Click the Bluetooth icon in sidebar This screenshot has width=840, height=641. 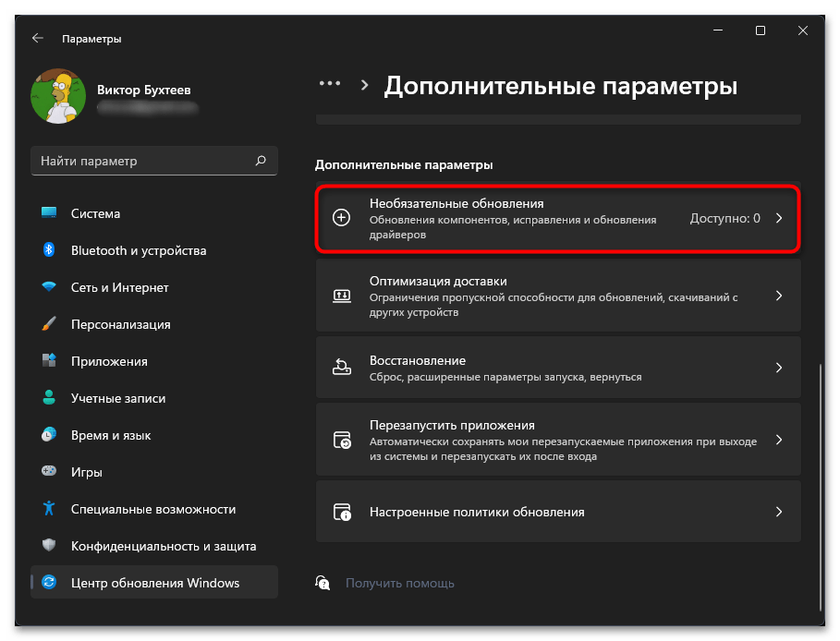(x=49, y=249)
